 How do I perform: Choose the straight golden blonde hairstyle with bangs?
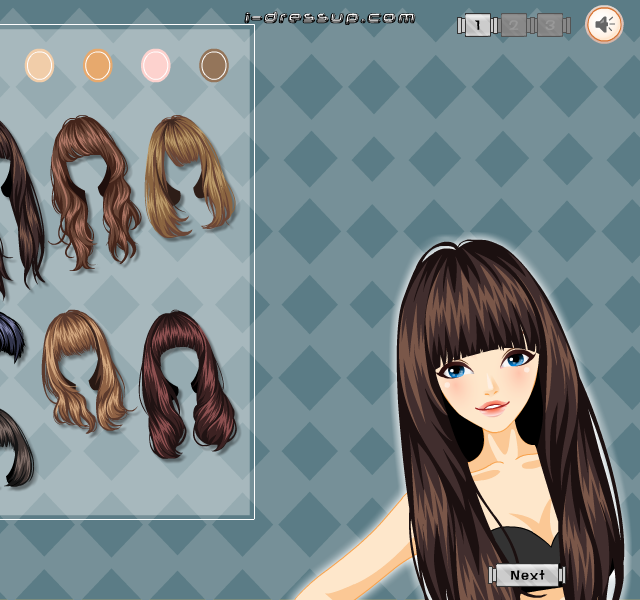189,176
